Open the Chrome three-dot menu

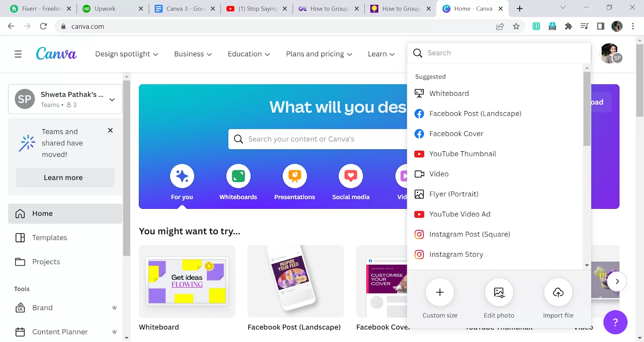tap(633, 26)
